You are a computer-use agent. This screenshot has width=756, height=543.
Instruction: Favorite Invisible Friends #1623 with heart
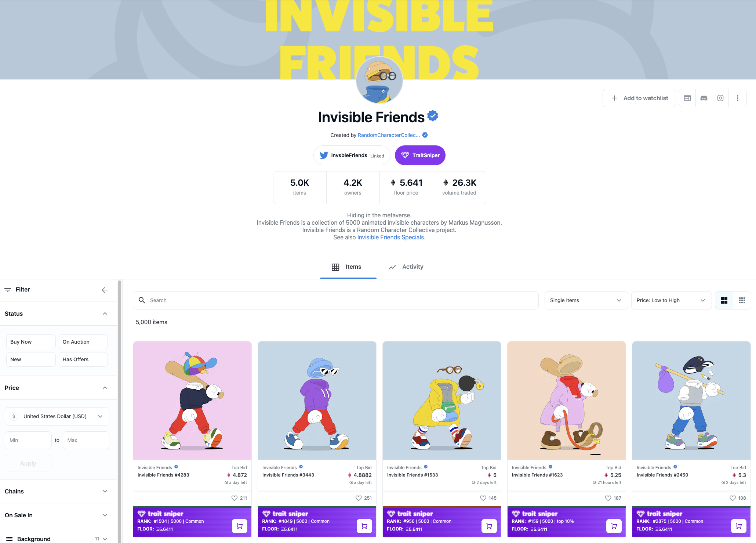point(608,498)
